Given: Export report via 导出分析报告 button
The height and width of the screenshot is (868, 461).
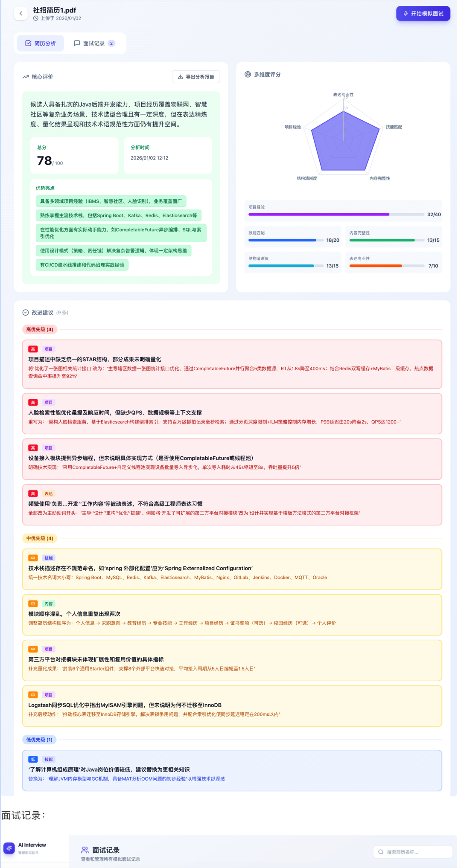Looking at the screenshot, I should tap(196, 77).
